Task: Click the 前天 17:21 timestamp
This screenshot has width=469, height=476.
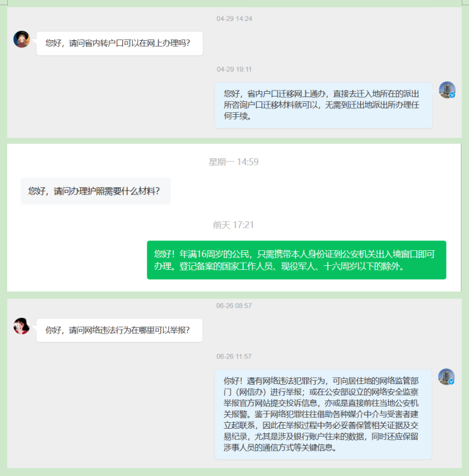Action: (x=233, y=225)
